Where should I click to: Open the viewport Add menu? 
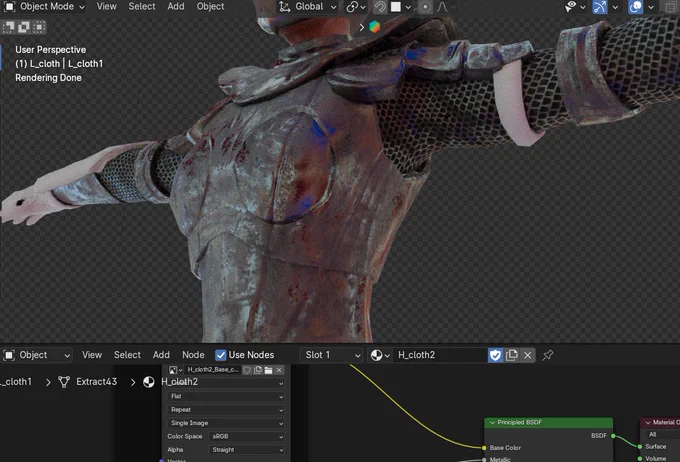pyautogui.click(x=176, y=7)
